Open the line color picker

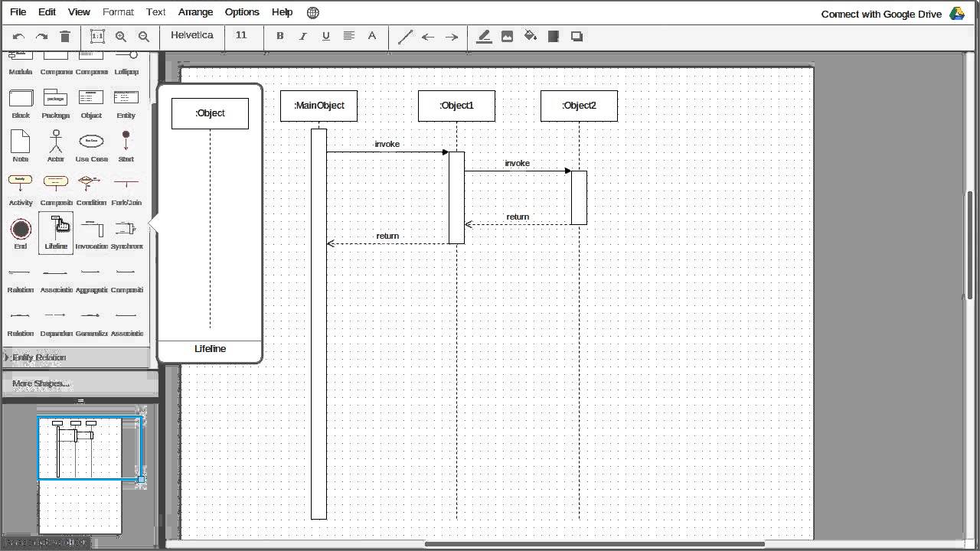(484, 36)
